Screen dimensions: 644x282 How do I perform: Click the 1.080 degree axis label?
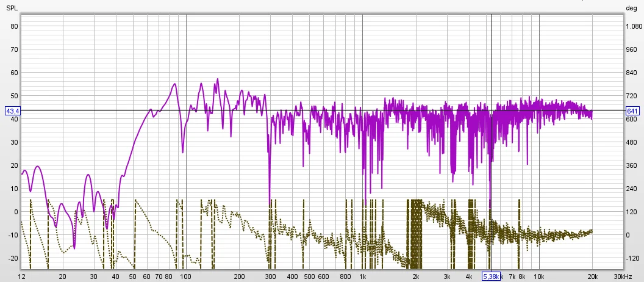point(633,26)
